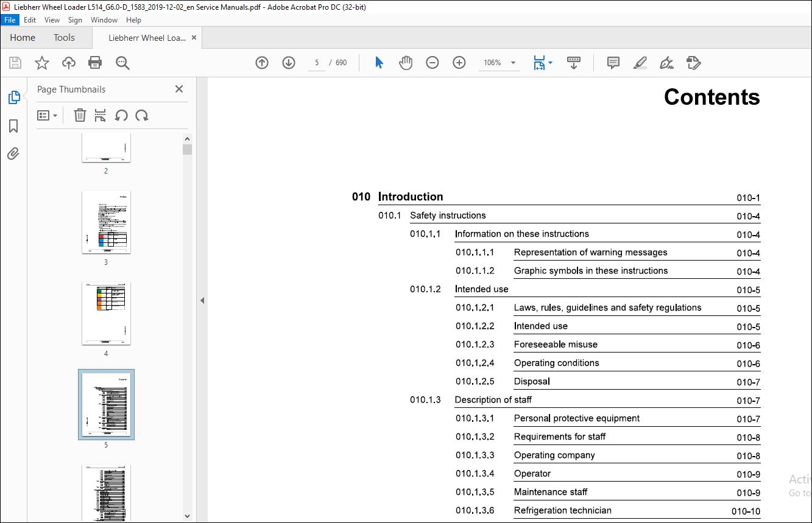812x523 pixels.
Task: Click Requirements for staff entry
Action: click(560, 437)
